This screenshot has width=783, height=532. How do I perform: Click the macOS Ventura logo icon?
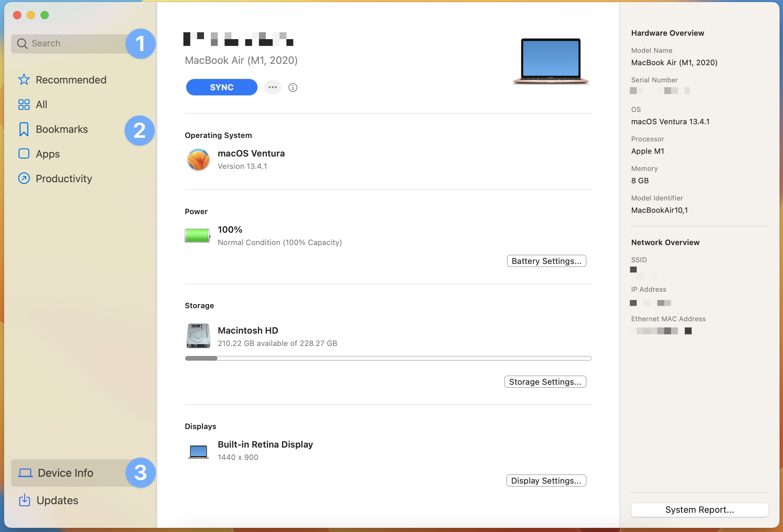pyautogui.click(x=198, y=160)
